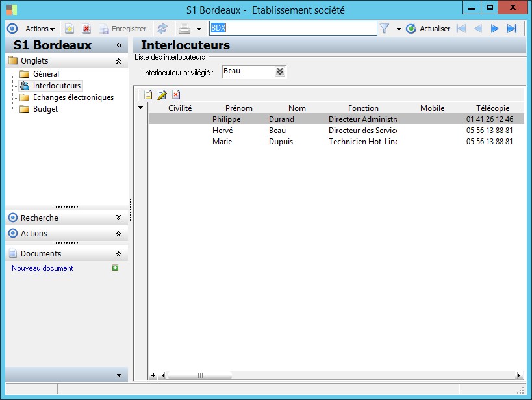532x400 pixels.
Task: Expand the Recherche panel
Action: [x=118, y=218]
